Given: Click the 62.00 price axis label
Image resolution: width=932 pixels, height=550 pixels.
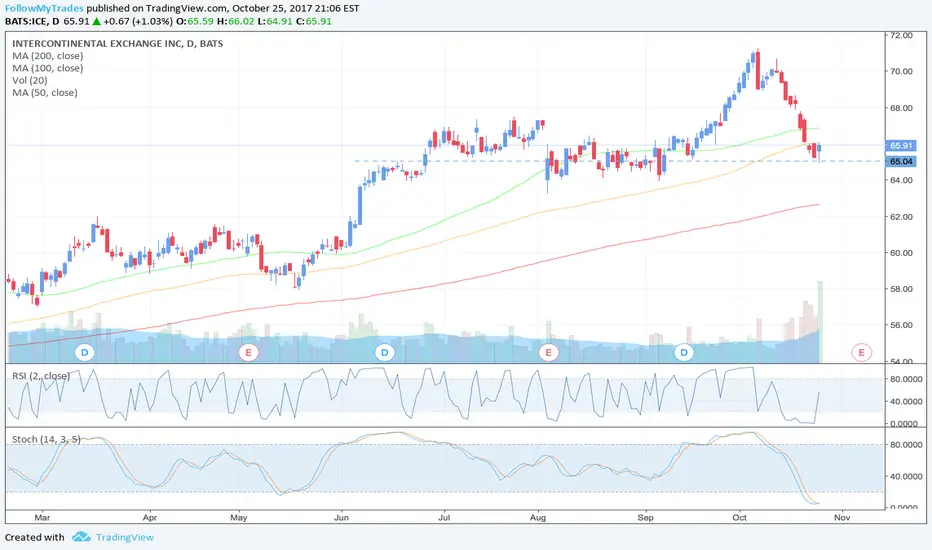Looking at the screenshot, I should (901, 217).
